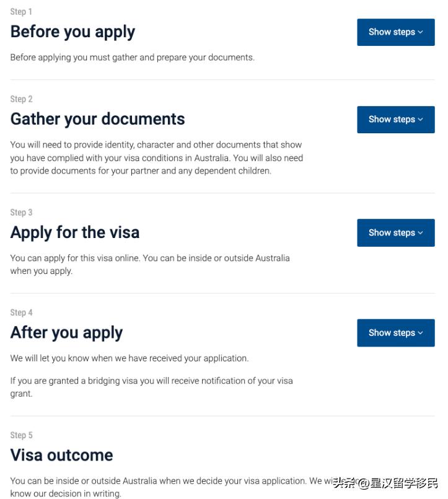Image resolution: width=448 pixels, height=499 pixels.
Task: Select the "Visa outcome" heading
Action: (x=61, y=455)
